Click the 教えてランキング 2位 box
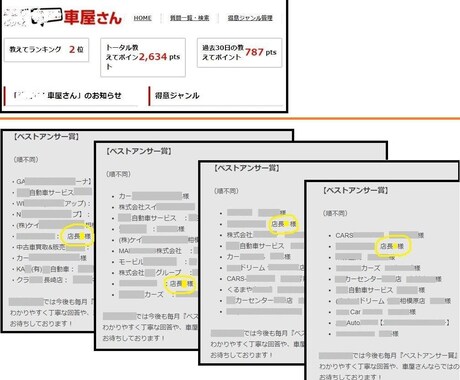The height and width of the screenshot is (380, 460). pyautogui.click(x=46, y=50)
